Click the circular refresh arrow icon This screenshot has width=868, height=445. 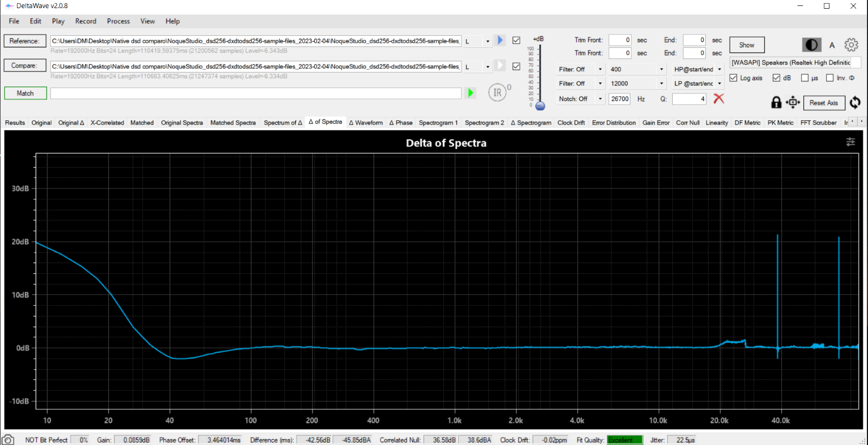(855, 102)
